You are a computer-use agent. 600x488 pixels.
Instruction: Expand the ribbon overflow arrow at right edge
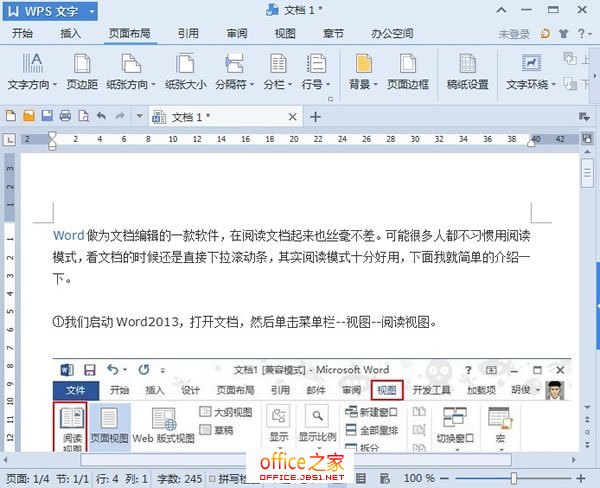(x=595, y=76)
